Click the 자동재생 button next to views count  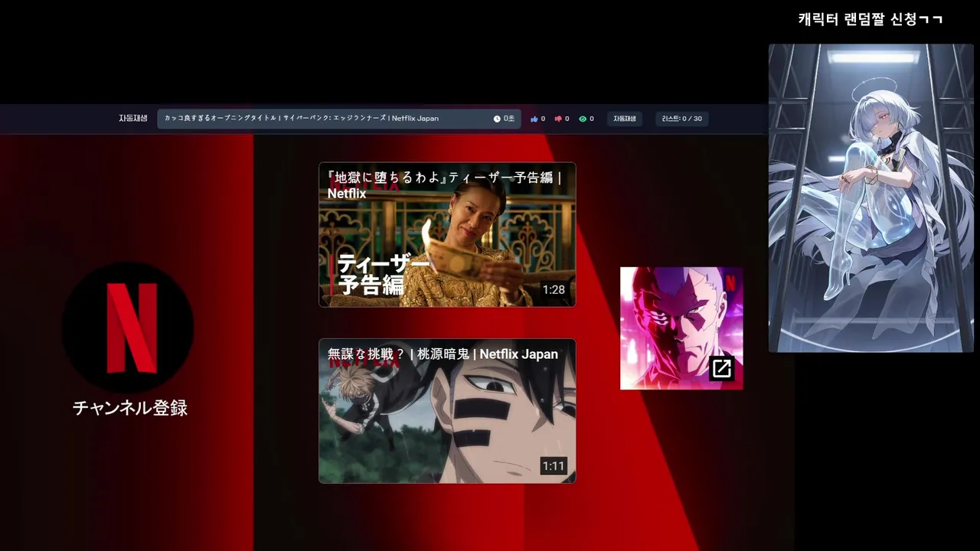(625, 119)
